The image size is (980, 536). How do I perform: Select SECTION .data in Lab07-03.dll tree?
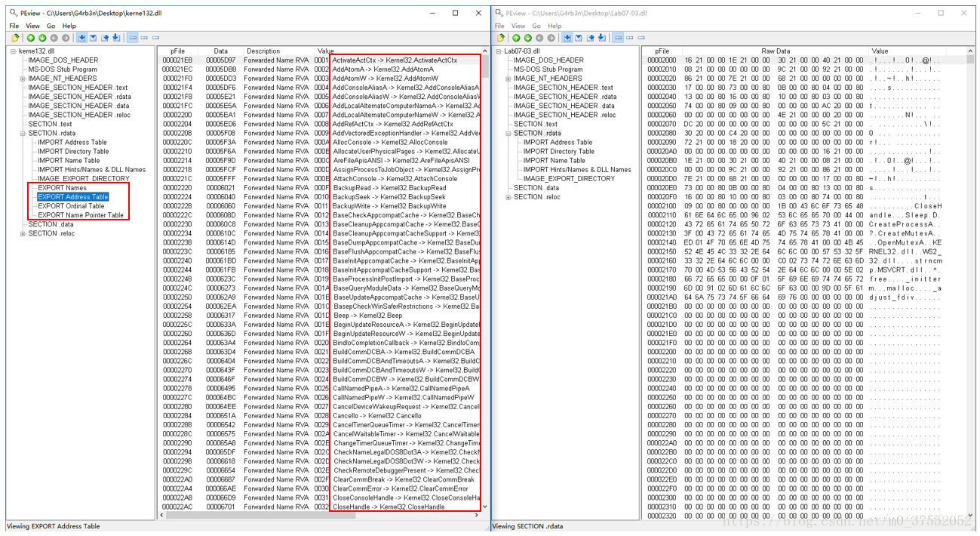pyautogui.click(x=536, y=188)
